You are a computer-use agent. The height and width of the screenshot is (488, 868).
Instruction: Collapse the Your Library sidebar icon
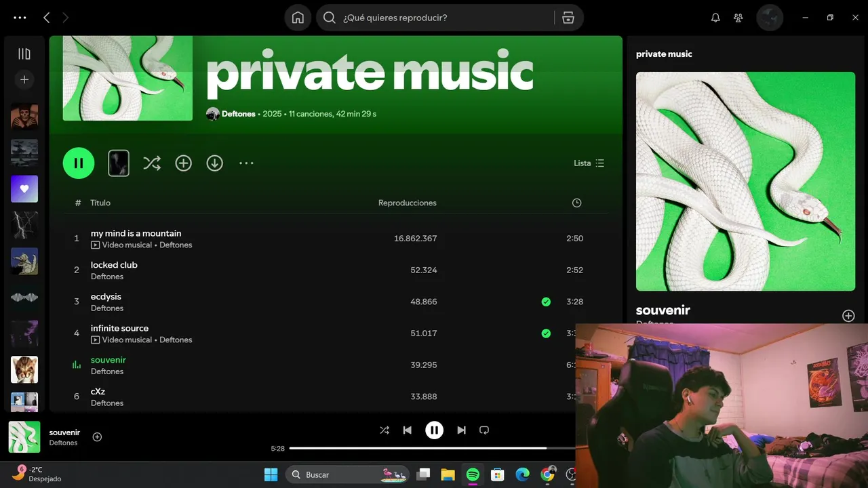(x=24, y=54)
